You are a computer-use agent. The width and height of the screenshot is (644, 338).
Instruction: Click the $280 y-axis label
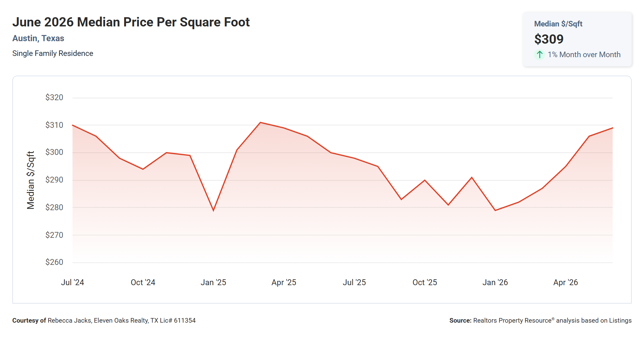tap(54, 207)
